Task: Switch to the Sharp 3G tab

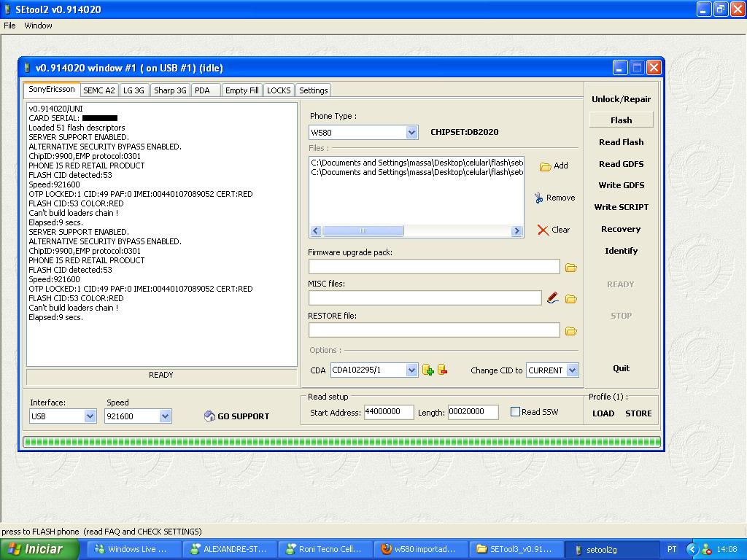Action: pos(170,90)
